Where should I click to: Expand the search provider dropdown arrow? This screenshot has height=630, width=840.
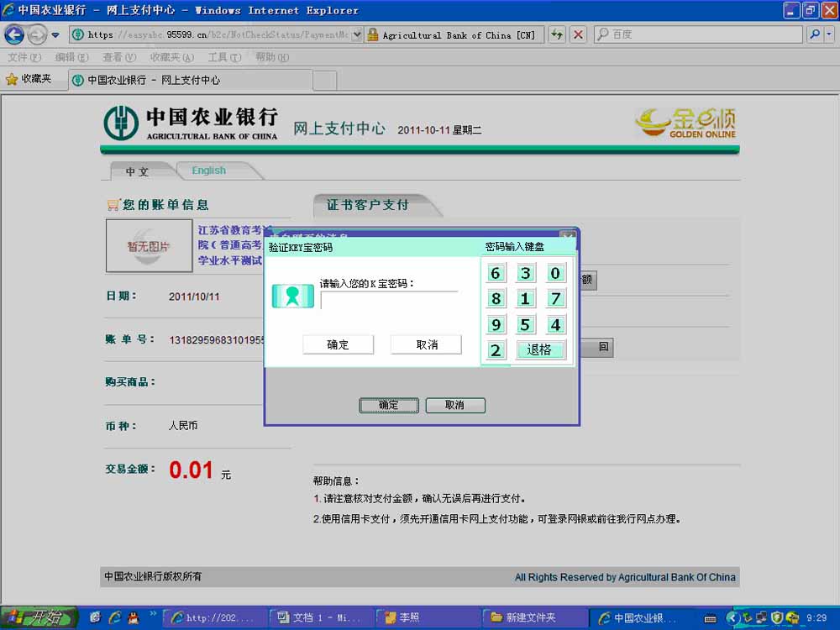830,34
